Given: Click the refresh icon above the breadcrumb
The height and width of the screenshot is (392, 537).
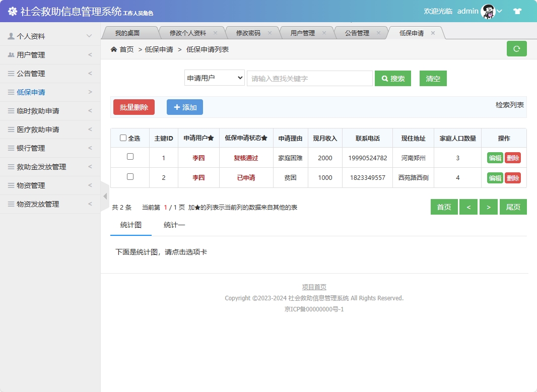Looking at the screenshot, I should tap(516, 48).
